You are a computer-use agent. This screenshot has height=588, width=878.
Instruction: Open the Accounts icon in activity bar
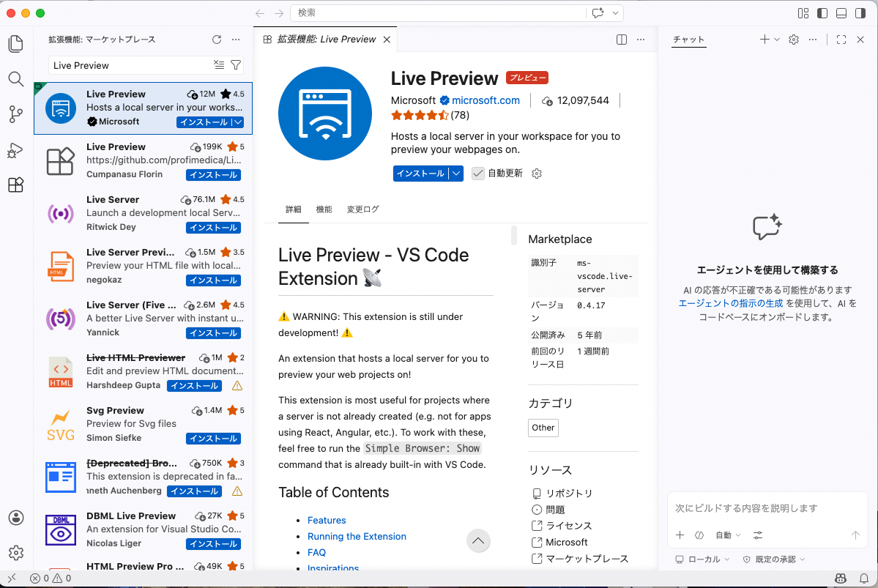point(16,518)
